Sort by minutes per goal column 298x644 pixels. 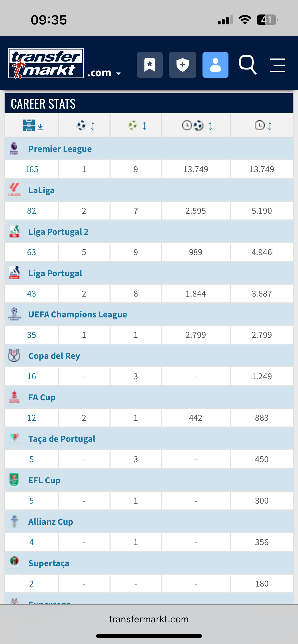pyautogui.click(x=197, y=126)
